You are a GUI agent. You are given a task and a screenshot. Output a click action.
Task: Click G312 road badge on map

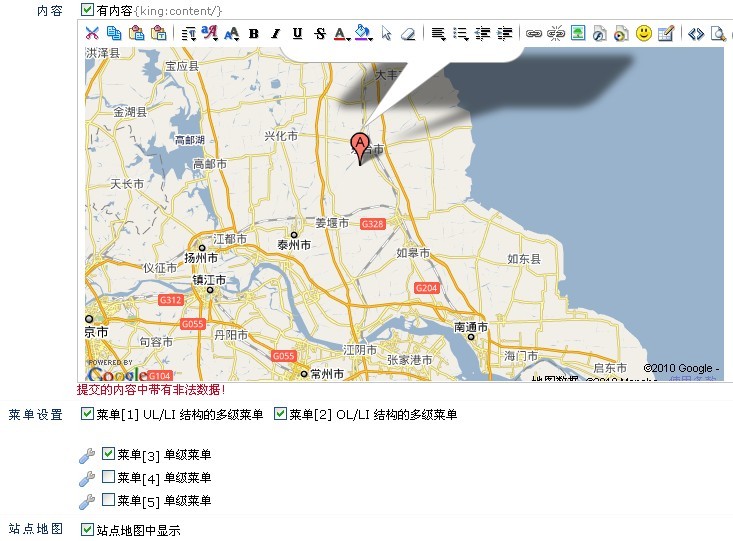171,300
